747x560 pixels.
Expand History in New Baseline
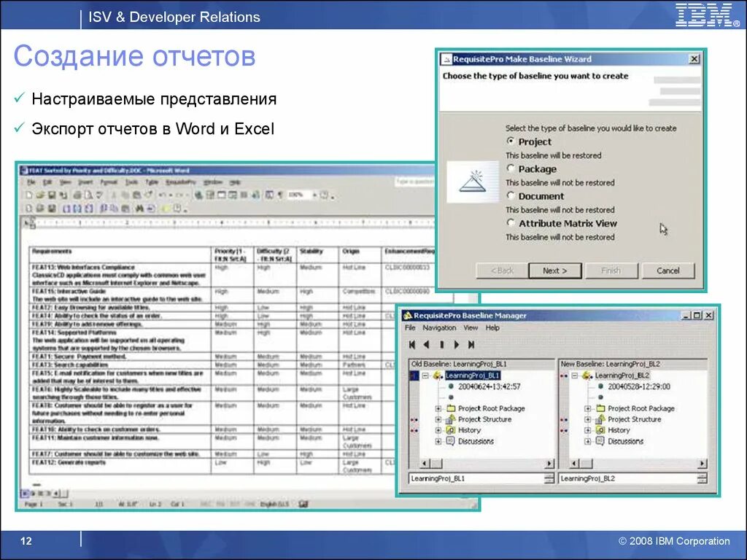tap(588, 430)
